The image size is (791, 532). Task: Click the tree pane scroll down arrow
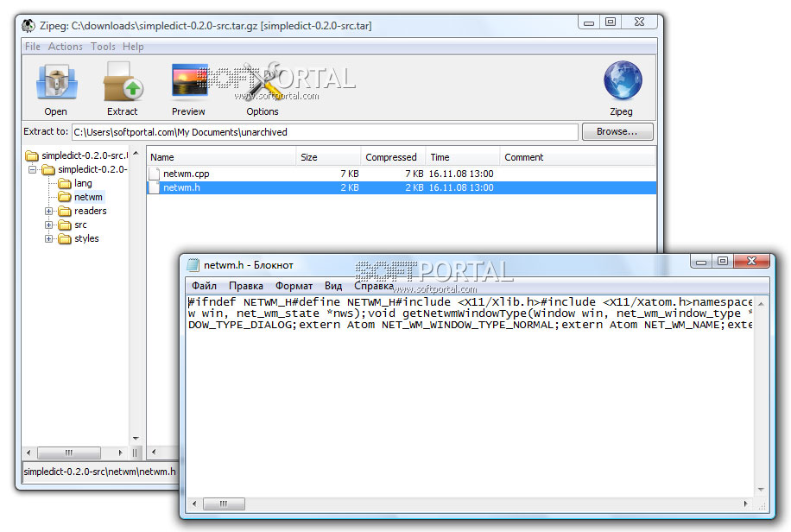tap(136, 439)
